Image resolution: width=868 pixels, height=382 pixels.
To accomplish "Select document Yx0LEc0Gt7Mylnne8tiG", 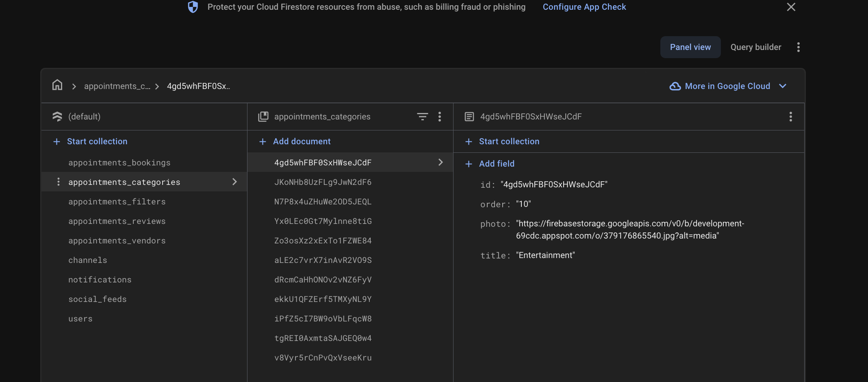I will point(323,221).
